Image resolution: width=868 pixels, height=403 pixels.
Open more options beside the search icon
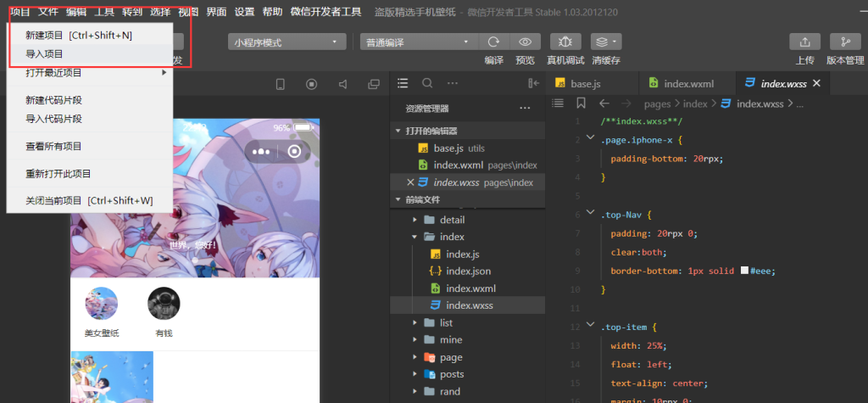[x=453, y=83]
